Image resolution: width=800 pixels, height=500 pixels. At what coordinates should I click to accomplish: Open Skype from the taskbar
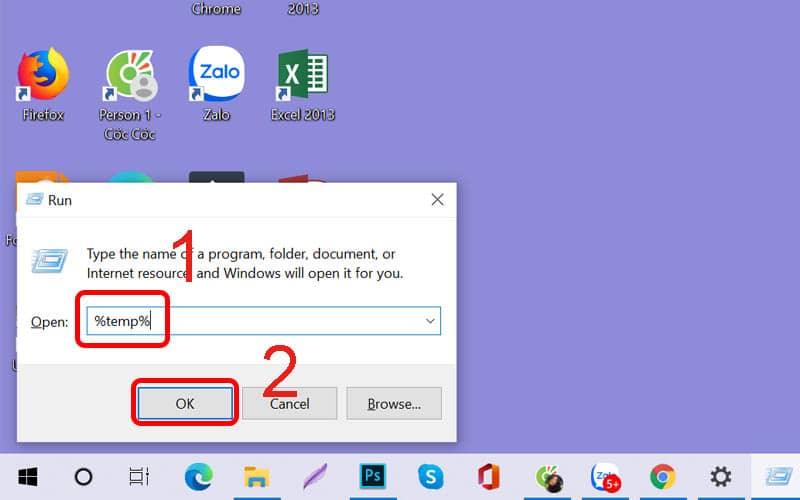click(x=431, y=476)
